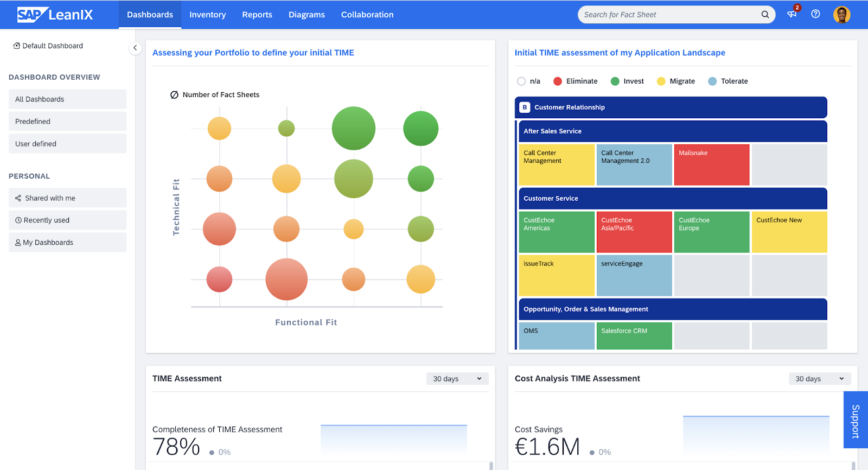
Task: Open the Inventory tab
Action: (x=207, y=15)
